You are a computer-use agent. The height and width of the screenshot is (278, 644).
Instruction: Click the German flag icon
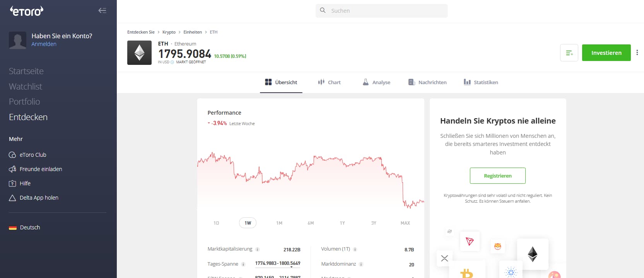tap(13, 228)
